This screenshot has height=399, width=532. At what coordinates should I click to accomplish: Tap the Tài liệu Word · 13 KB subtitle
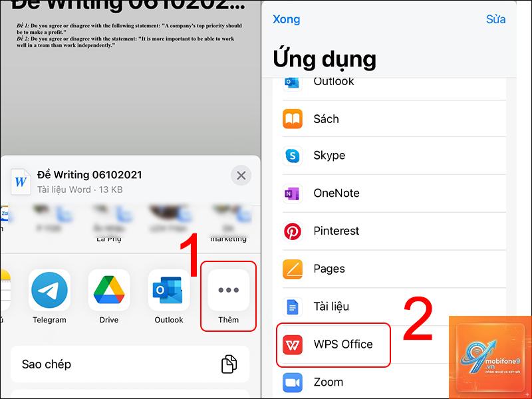80,190
